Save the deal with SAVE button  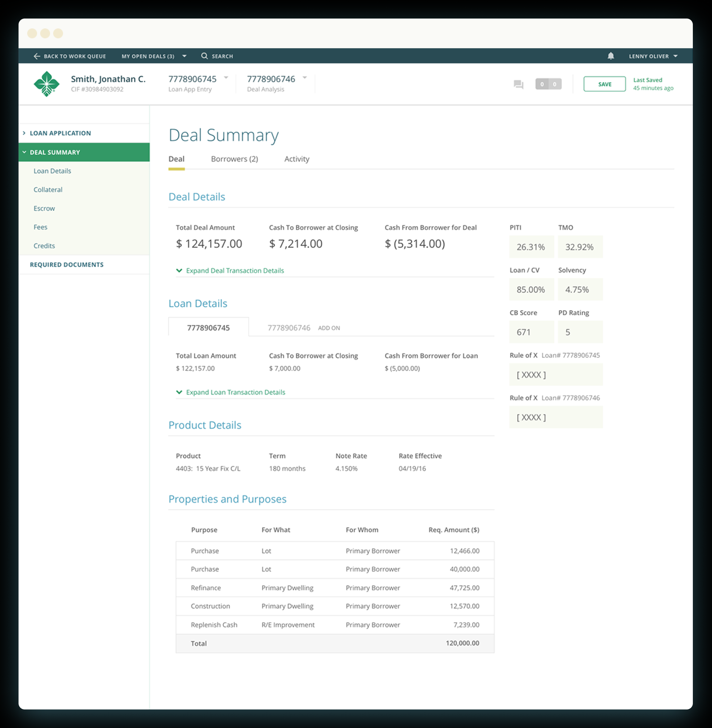tap(604, 84)
